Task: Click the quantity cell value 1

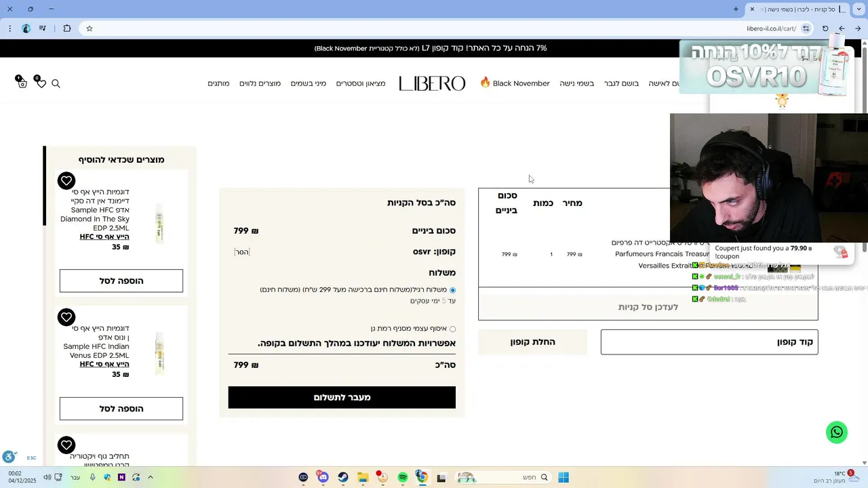Action: 551,254
